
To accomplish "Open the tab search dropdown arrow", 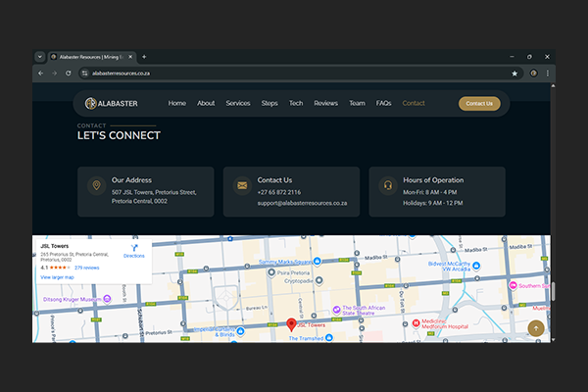I will (40, 57).
